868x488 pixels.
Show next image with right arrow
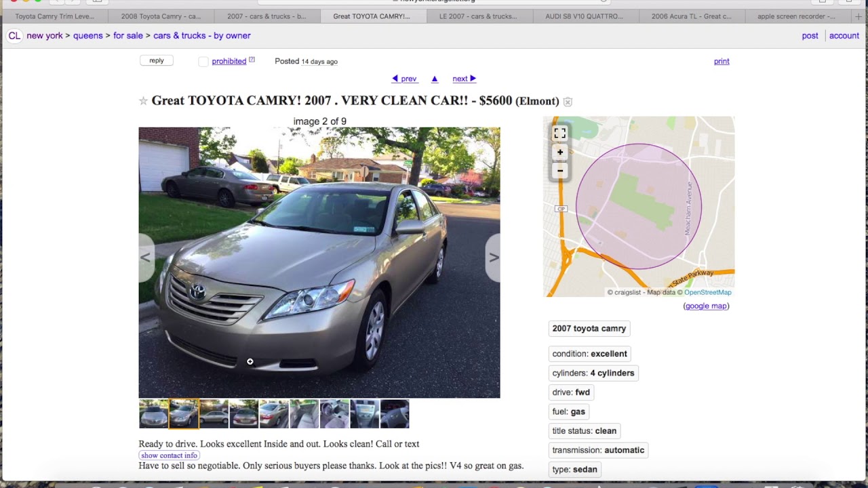click(493, 258)
